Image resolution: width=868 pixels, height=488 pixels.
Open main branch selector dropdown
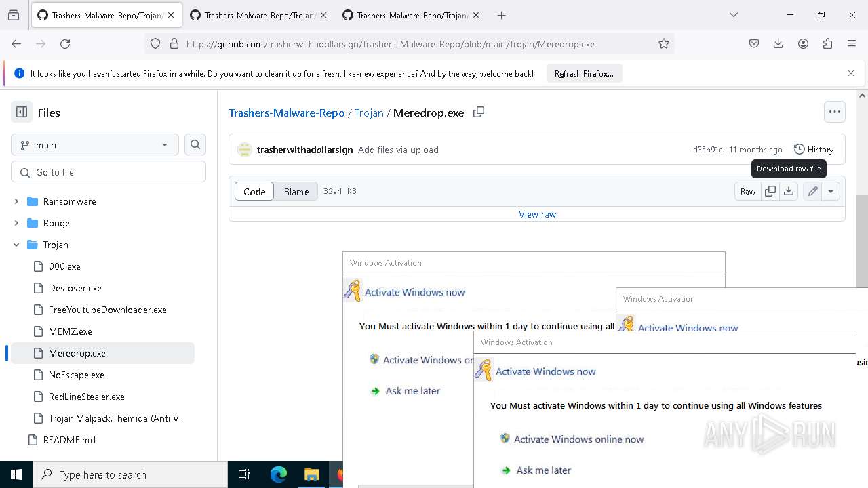95,145
